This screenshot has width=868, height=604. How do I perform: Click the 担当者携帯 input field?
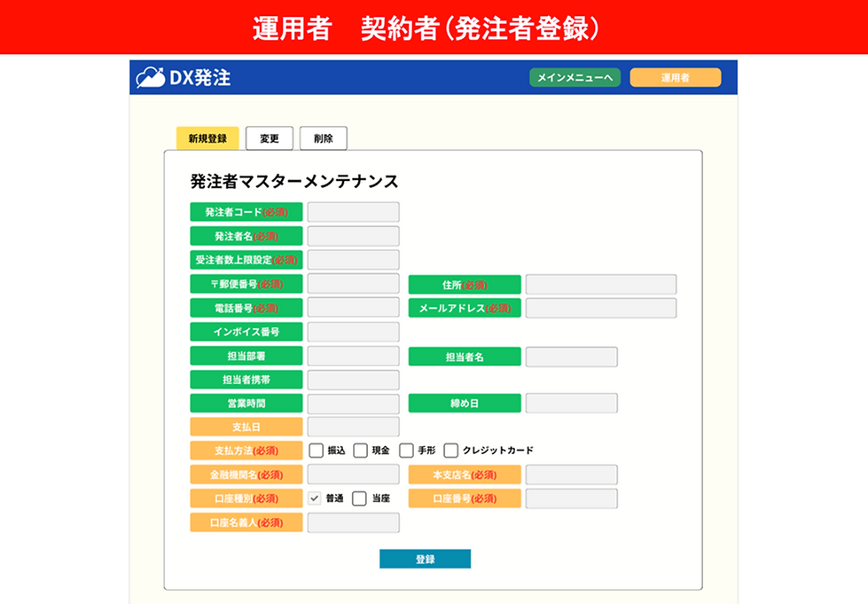click(x=353, y=380)
